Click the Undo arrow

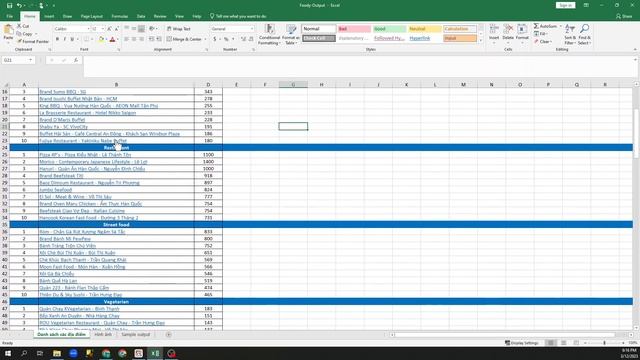tap(19, 5)
